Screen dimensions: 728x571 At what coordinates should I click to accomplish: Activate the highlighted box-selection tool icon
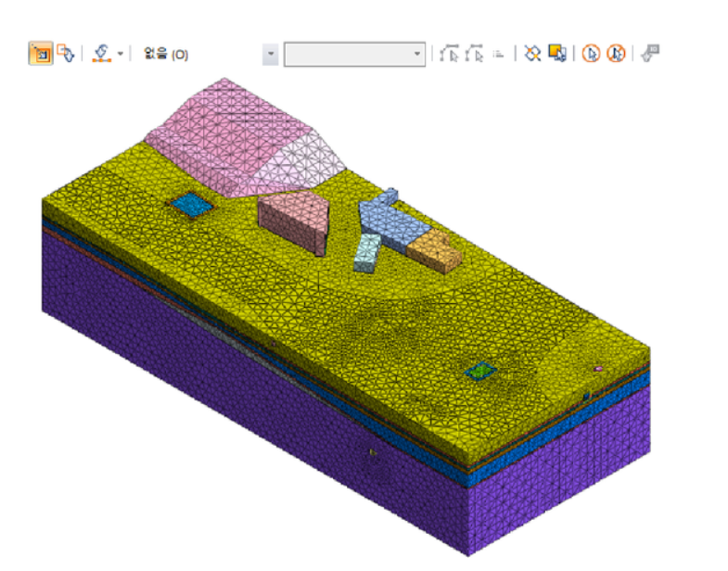[41, 54]
